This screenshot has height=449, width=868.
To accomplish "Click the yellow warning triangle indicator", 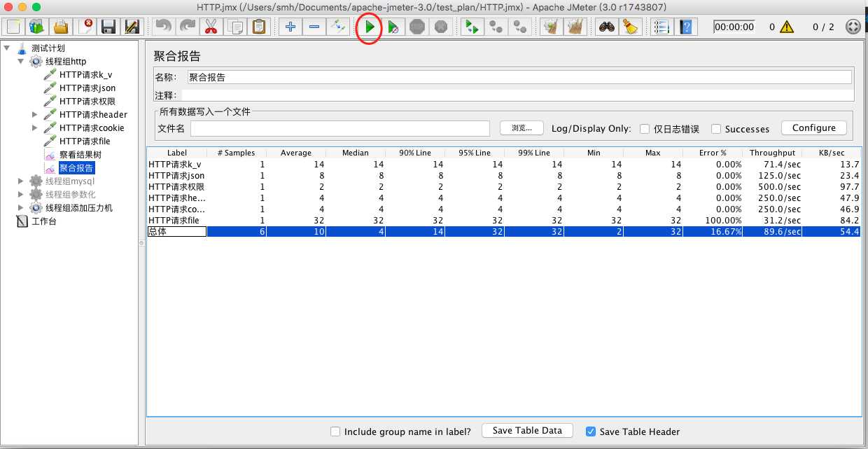I will pos(787,27).
